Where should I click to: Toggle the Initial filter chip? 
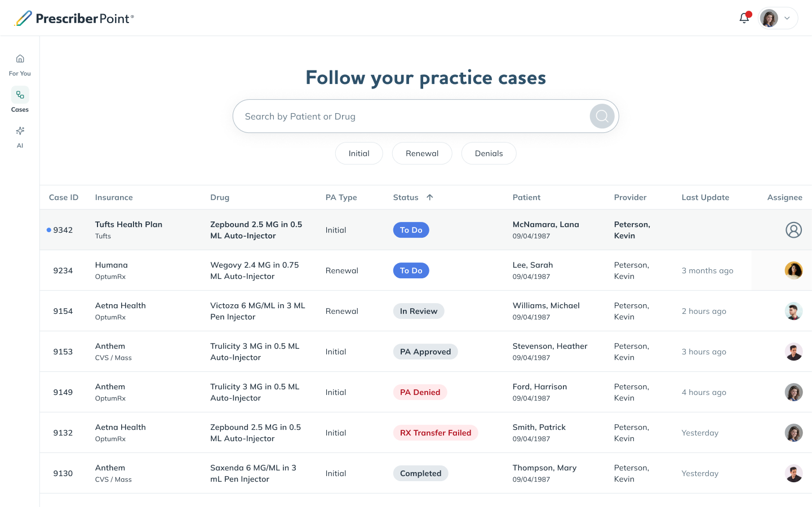[359, 153]
